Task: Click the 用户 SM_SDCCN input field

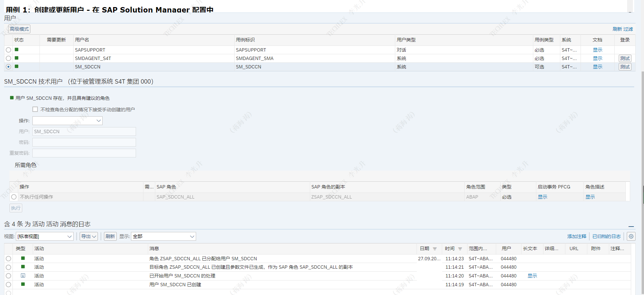Action: click(x=84, y=131)
